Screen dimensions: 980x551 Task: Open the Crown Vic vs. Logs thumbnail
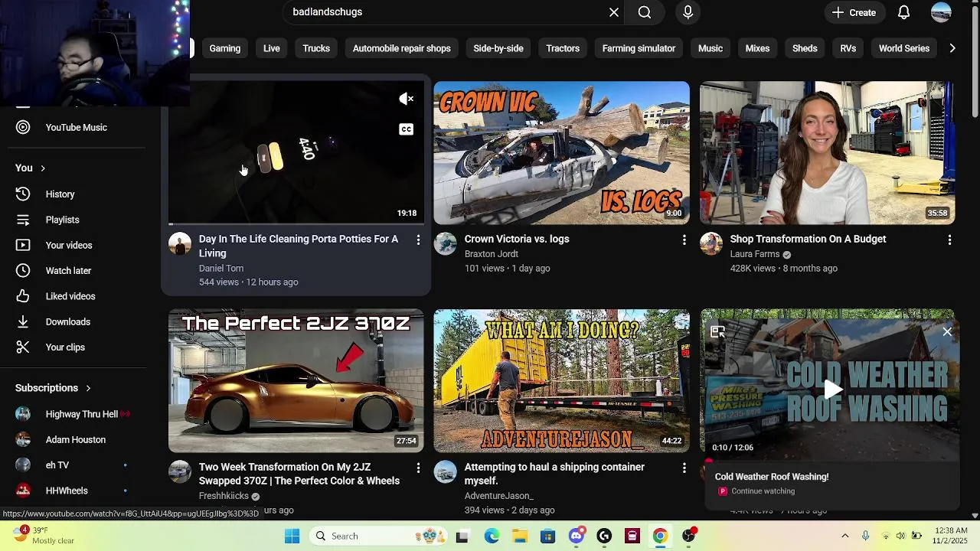point(562,153)
